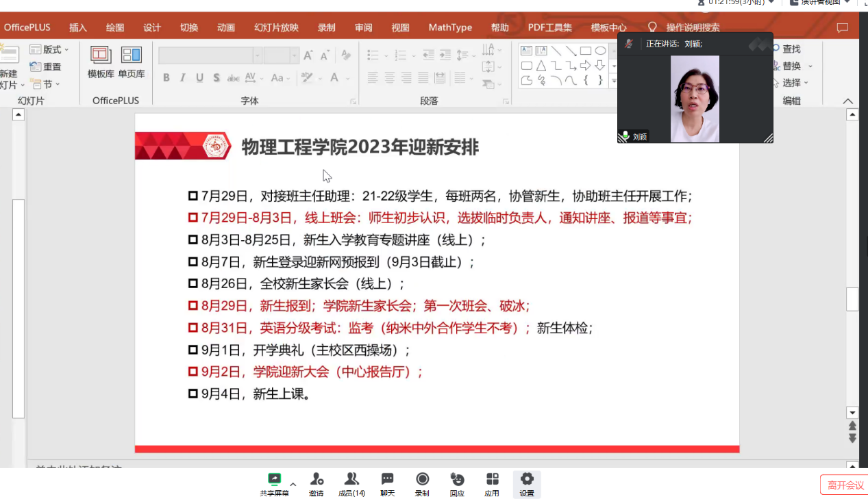The height and width of the screenshot is (501, 868).
Task: Open the 插入 ribbon tab
Action: (x=78, y=28)
